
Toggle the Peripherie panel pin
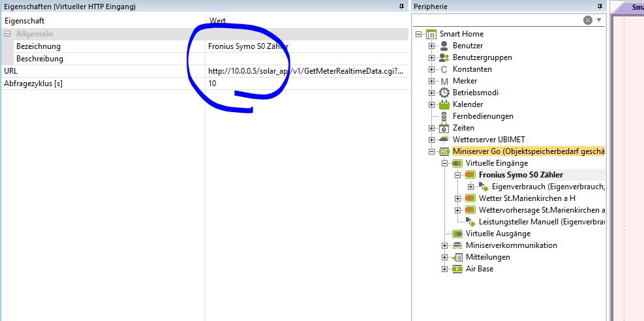coord(599,7)
